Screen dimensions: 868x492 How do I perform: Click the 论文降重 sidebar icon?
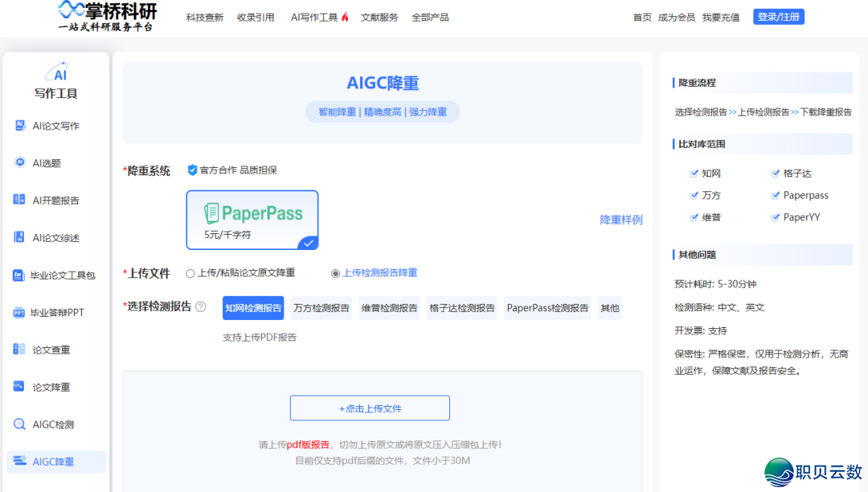click(x=18, y=387)
